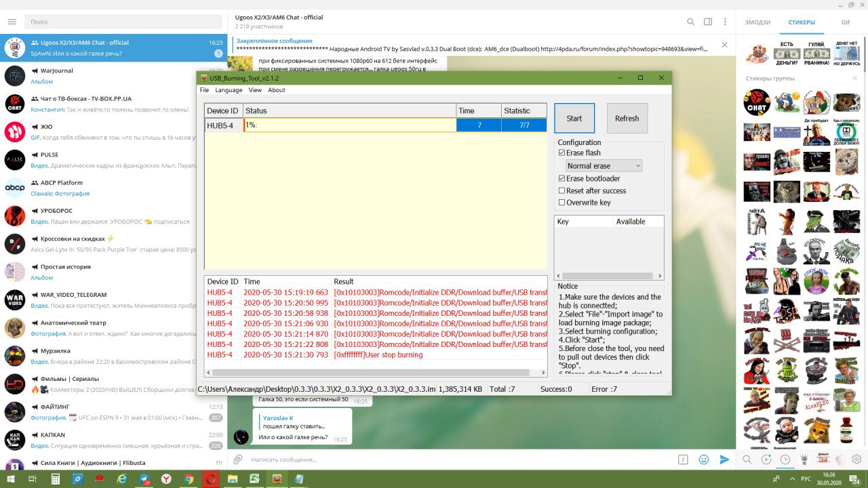
Task: Search stickers with magnifier icon
Action: click(x=747, y=459)
